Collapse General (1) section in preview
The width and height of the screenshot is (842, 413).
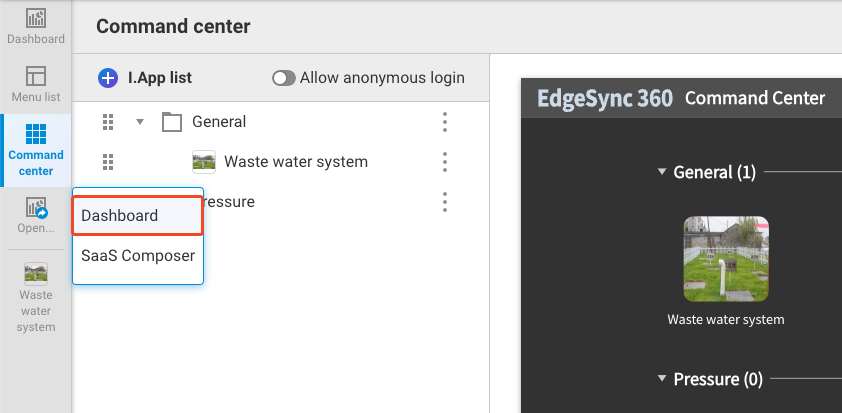pyautogui.click(x=662, y=172)
